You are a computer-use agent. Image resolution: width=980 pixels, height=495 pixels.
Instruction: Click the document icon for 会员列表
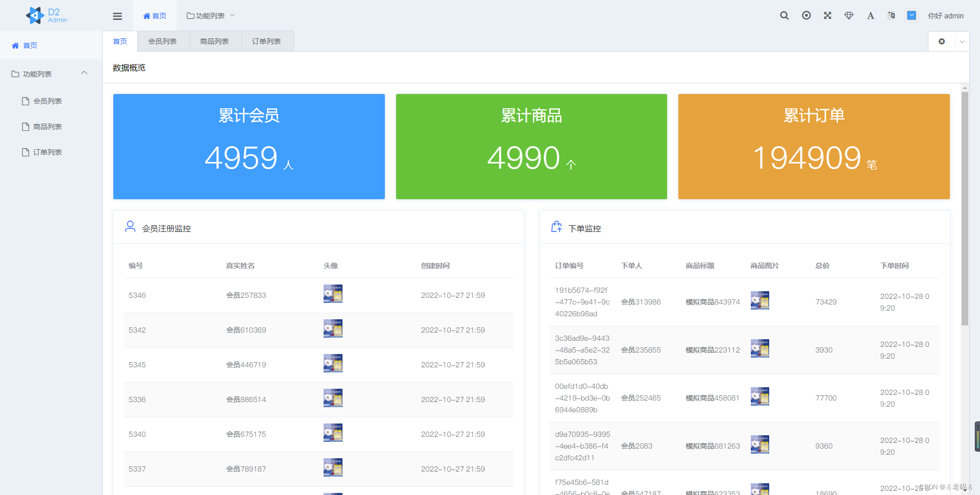26,101
